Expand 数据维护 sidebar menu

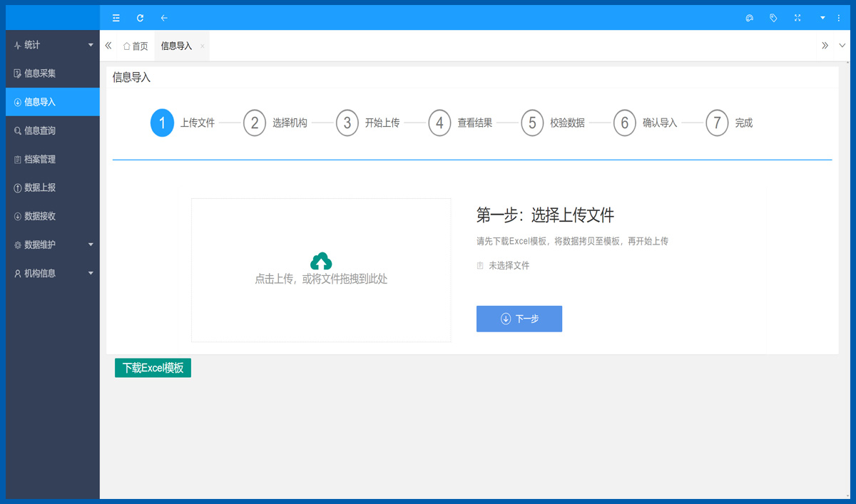click(53, 245)
